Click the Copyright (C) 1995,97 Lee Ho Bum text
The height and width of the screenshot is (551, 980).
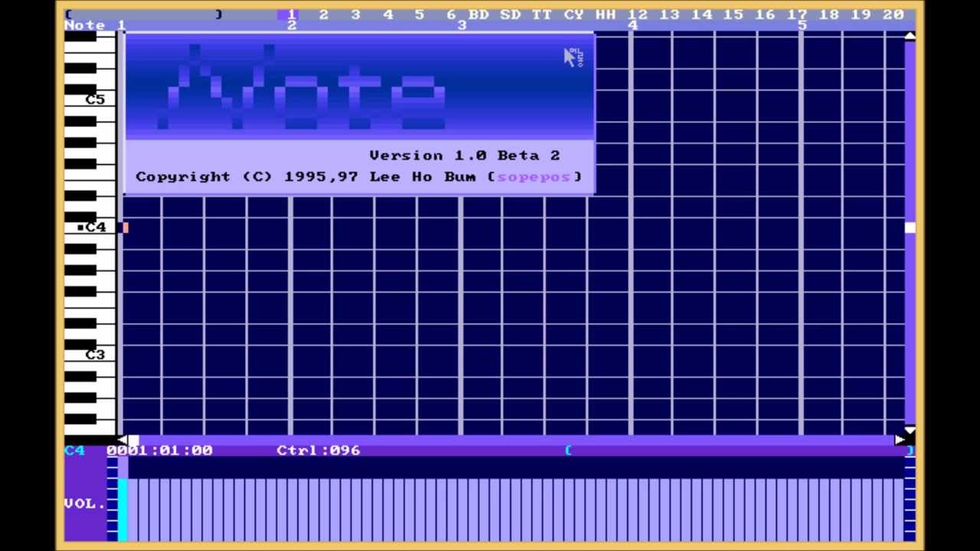[x=305, y=177]
